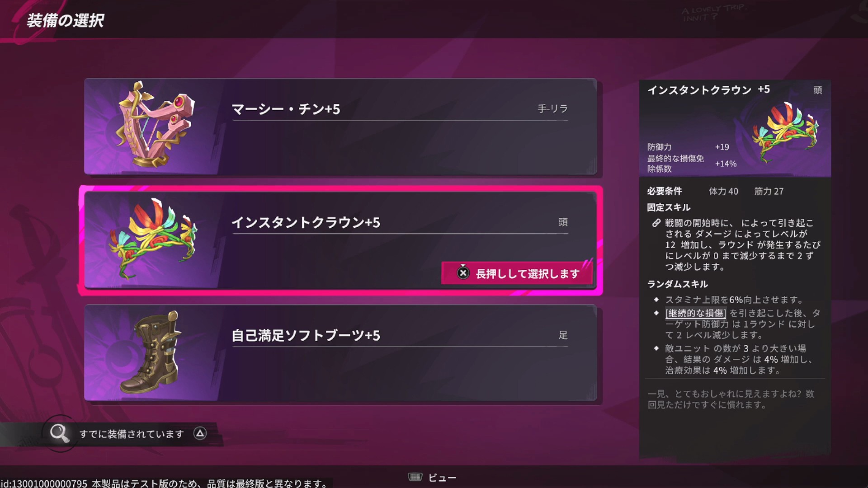Click the highlighted 継続的な損傷 keyword link
Viewport: 868px width, 488px height.
click(x=696, y=313)
